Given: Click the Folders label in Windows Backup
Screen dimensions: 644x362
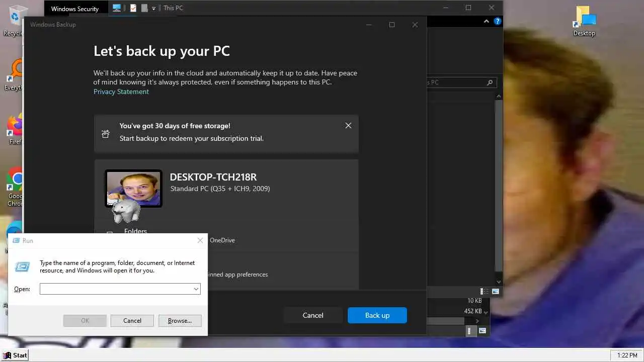Looking at the screenshot, I should click(x=135, y=231).
